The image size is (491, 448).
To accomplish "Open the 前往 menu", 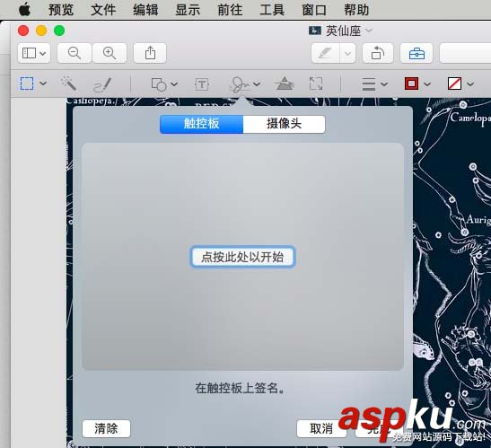I will tap(230, 10).
